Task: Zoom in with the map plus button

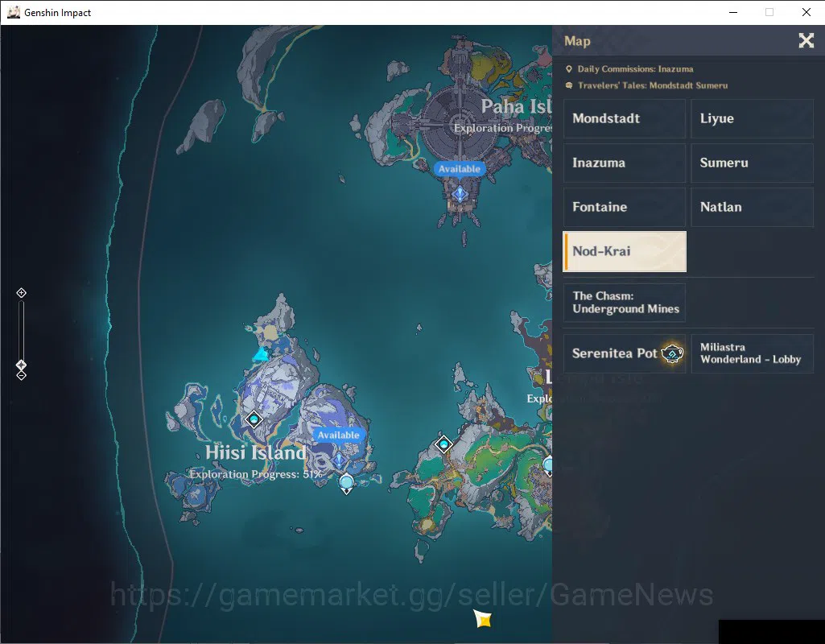Action: pyautogui.click(x=21, y=292)
